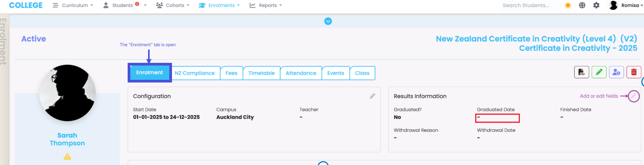Viewport: 644px width, 165px height.
Task: Open the Reports menu
Action: coord(266,5)
